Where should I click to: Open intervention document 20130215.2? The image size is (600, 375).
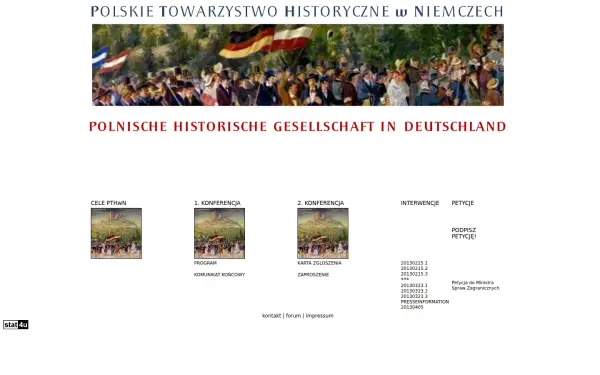coord(414,269)
